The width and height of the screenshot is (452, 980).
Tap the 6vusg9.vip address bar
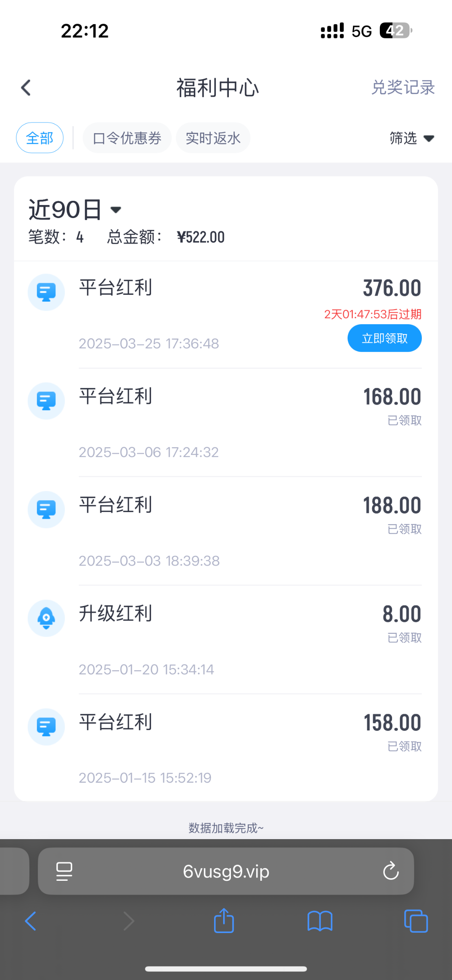226,871
